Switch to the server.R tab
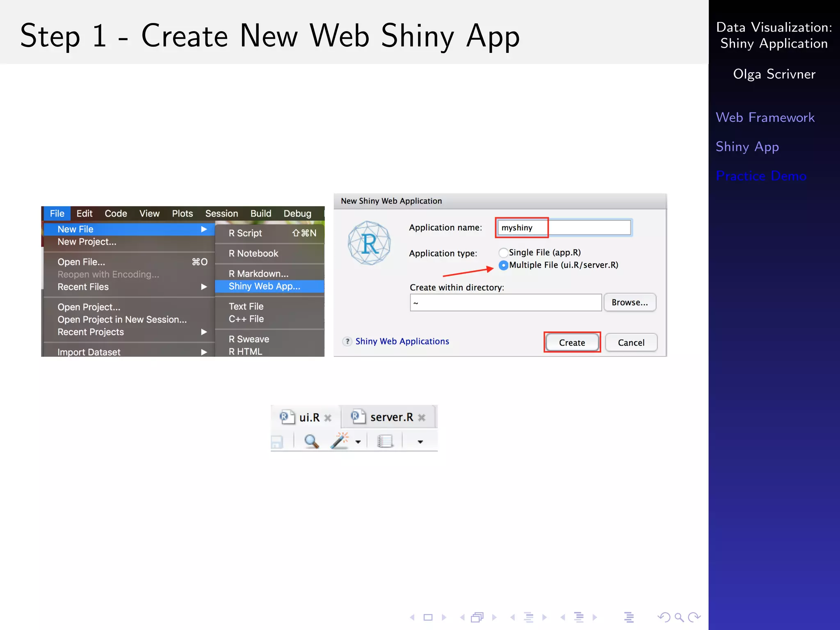840x630 pixels. coord(388,417)
